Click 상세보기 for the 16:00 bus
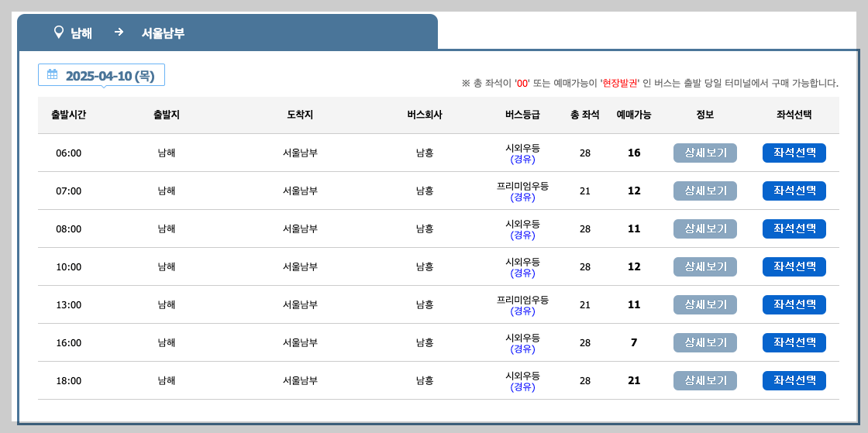 point(704,343)
